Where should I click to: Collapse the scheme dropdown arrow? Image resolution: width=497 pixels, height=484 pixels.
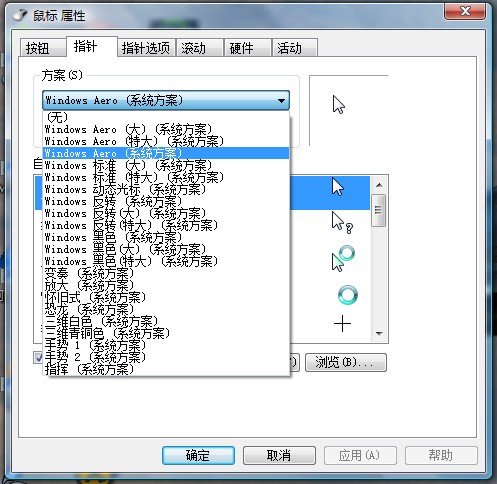coord(281,100)
